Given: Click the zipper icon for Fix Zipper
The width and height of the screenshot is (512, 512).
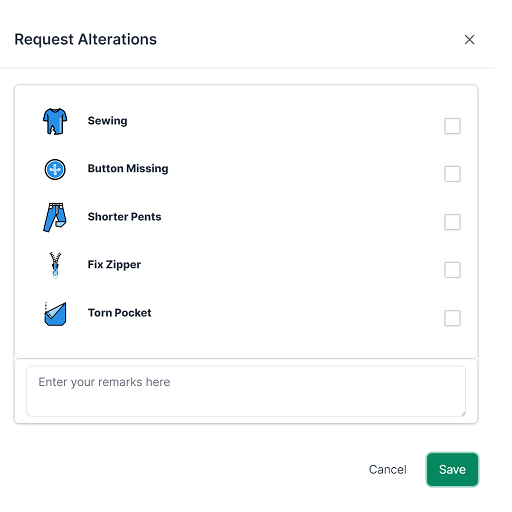Looking at the screenshot, I should (55, 265).
